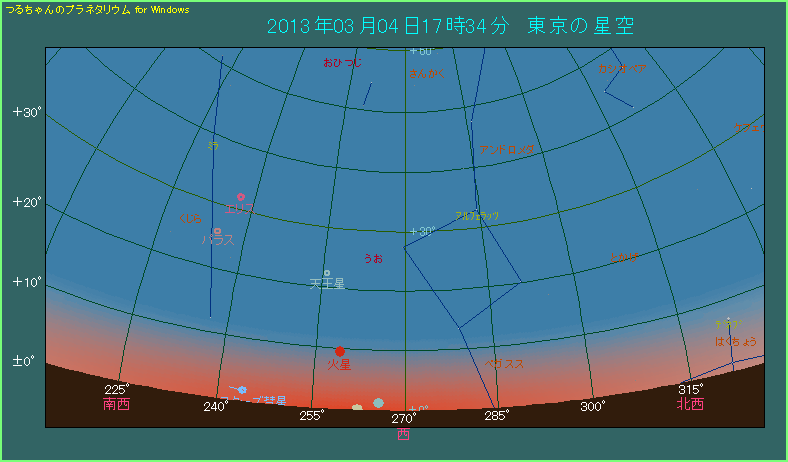The width and height of the screenshot is (788, 462).
Task: Select the Deneb star in Cygnus
Action: (729, 320)
